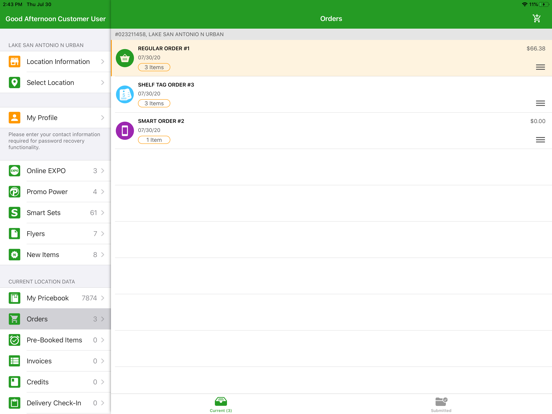Open SHELF TAG ORDER #3 title
The height and width of the screenshot is (414, 552).
[166, 85]
